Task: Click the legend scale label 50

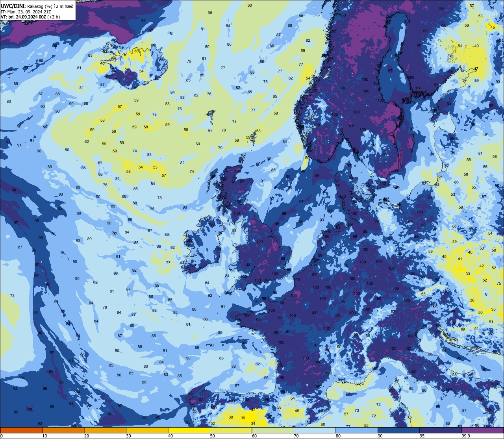Action: pos(212,436)
